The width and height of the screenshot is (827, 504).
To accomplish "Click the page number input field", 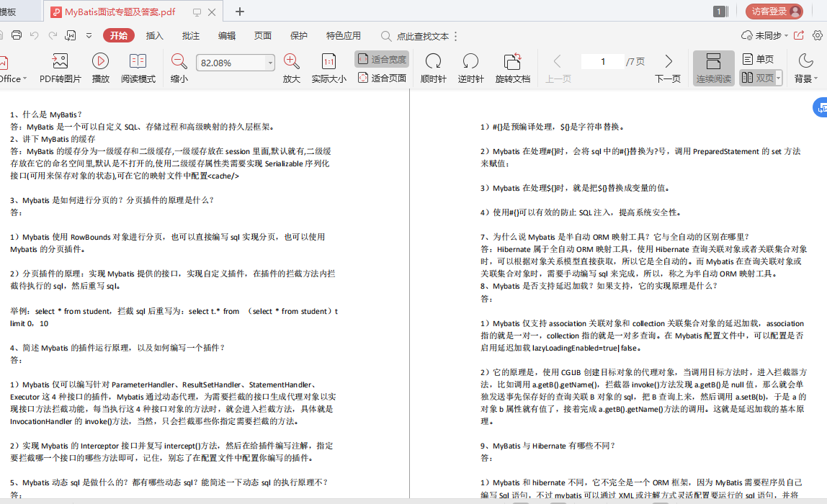I will click(602, 62).
